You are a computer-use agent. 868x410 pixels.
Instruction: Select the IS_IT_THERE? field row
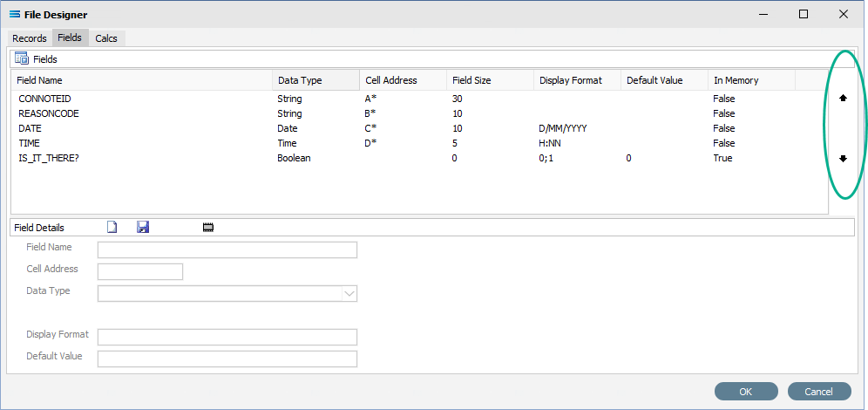(419, 158)
